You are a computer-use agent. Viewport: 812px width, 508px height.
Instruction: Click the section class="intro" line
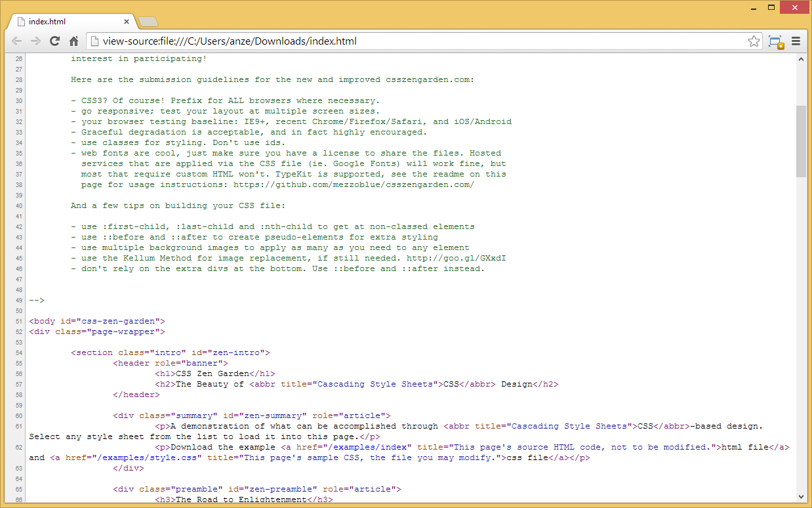(171, 353)
